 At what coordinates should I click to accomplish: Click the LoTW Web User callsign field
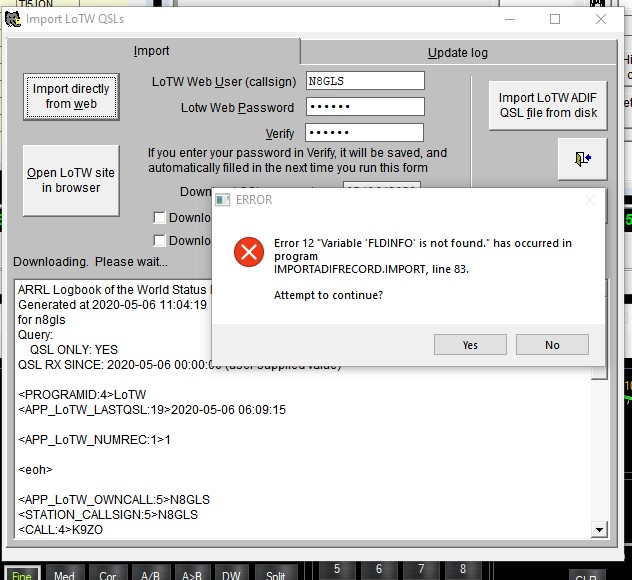(365, 81)
